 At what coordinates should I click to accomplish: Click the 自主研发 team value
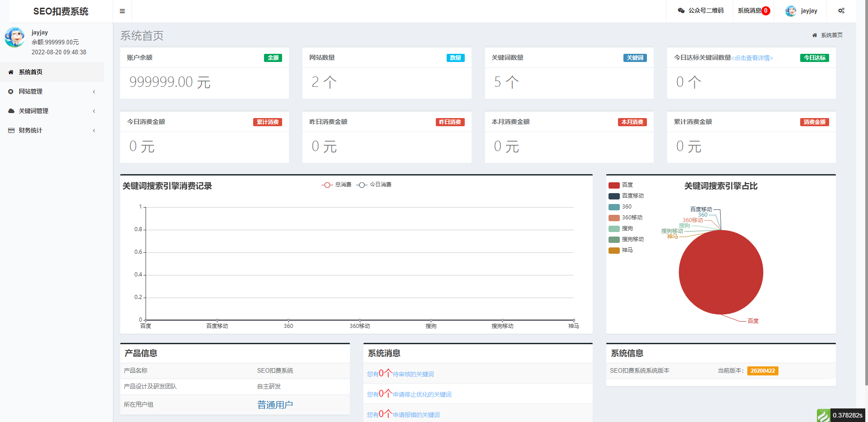click(269, 387)
